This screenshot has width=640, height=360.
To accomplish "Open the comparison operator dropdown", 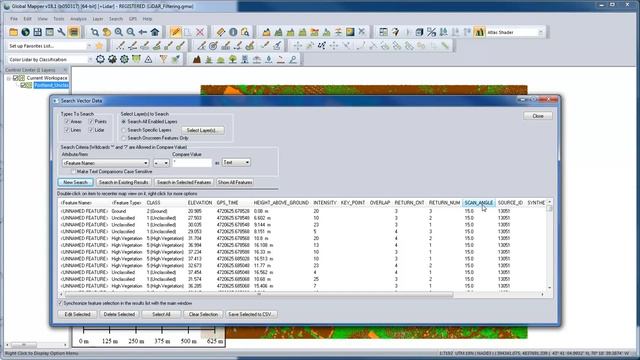I will [161, 163].
